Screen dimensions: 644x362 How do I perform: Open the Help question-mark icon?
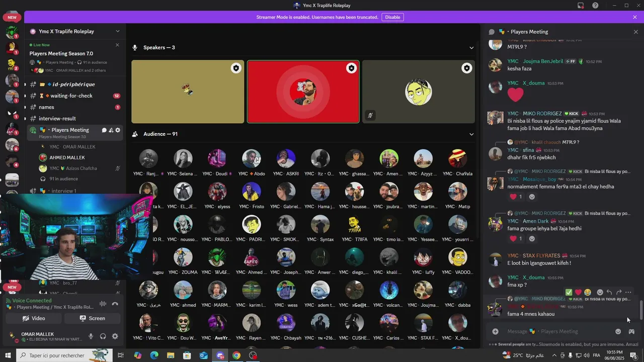(595, 6)
